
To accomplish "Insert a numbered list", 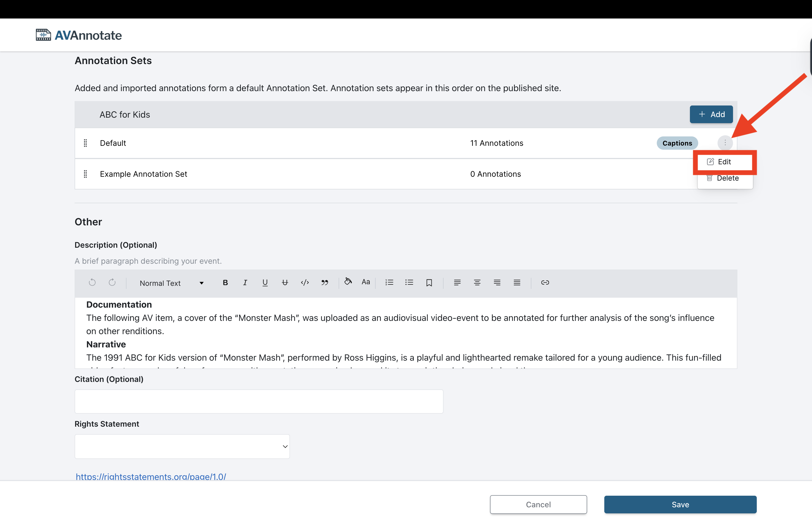I will point(389,283).
